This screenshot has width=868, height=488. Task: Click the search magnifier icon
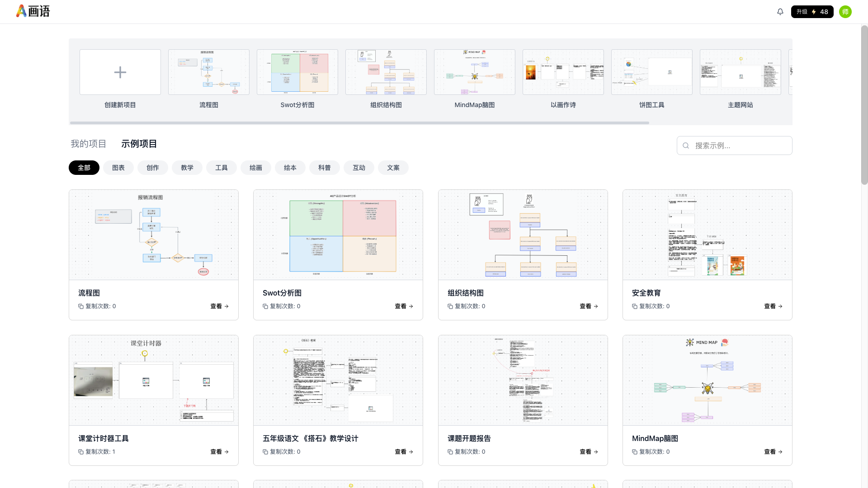point(686,145)
